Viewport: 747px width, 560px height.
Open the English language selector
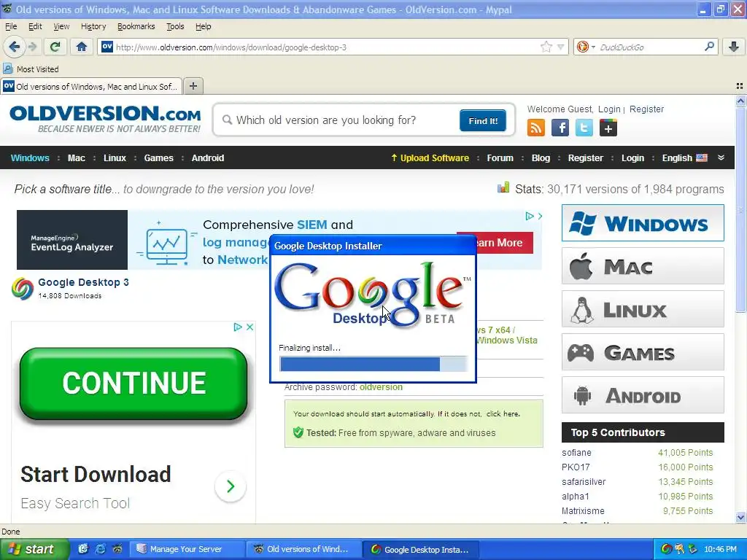pyautogui.click(x=684, y=158)
